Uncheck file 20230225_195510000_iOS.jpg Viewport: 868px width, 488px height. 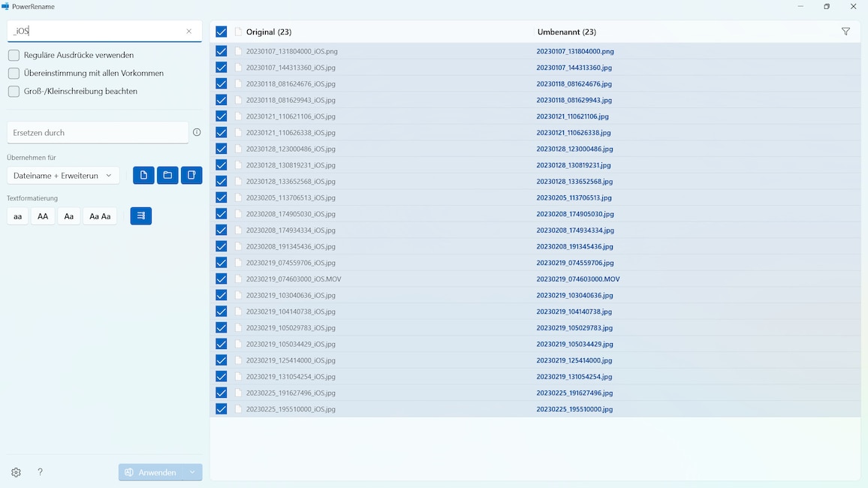point(222,409)
